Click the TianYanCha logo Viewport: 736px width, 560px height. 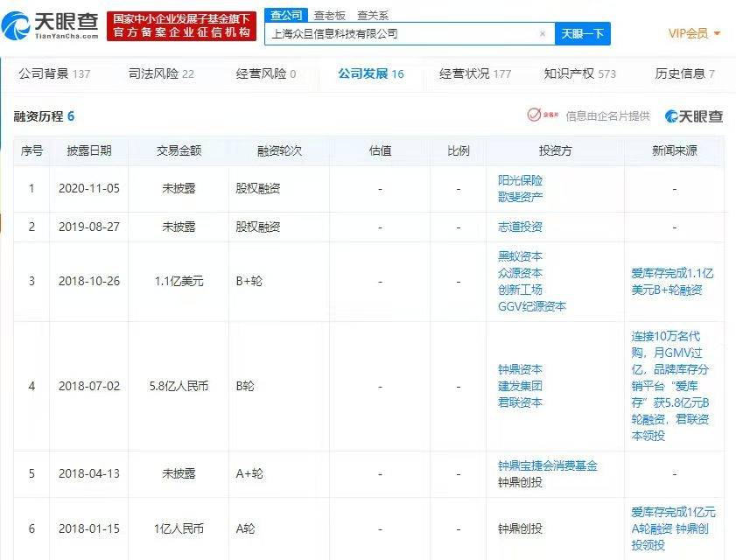(x=50, y=26)
